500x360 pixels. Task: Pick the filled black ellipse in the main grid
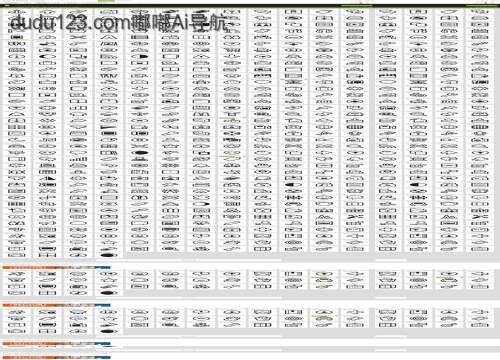pyautogui.click(x=140, y=153)
